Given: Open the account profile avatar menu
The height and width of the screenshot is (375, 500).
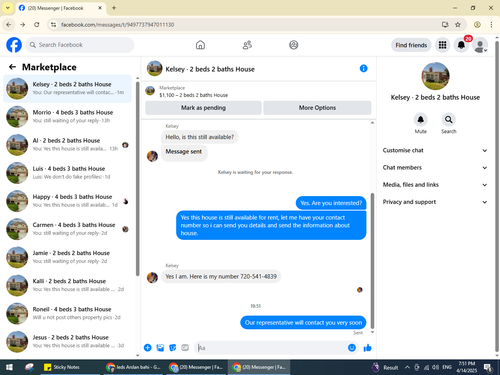Looking at the screenshot, I should point(480,45).
